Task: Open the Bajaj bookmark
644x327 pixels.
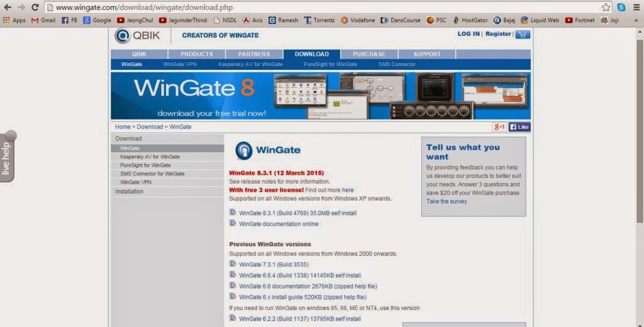Action: (x=504, y=20)
